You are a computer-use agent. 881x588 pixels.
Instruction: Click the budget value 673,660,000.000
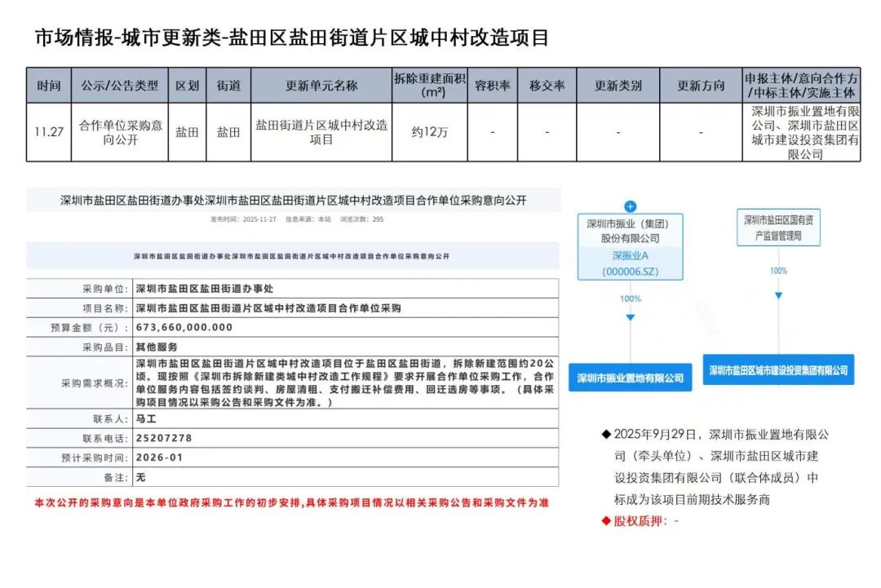tap(184, 327)
